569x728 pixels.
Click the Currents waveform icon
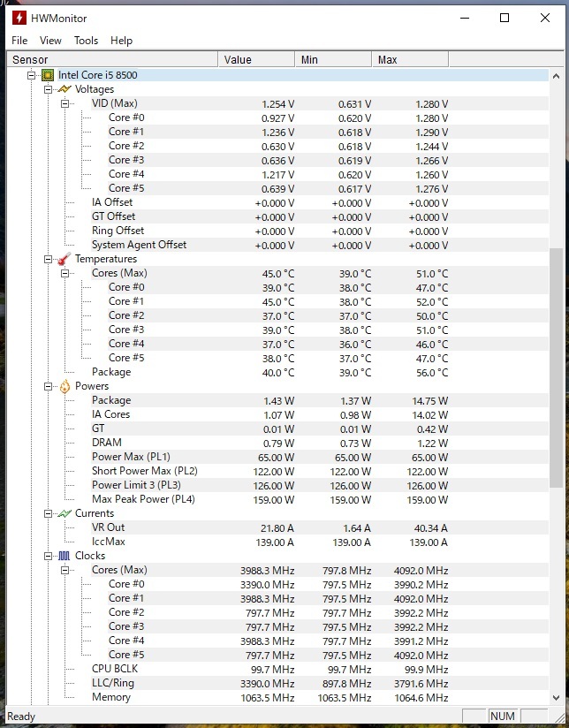[64, 513]
